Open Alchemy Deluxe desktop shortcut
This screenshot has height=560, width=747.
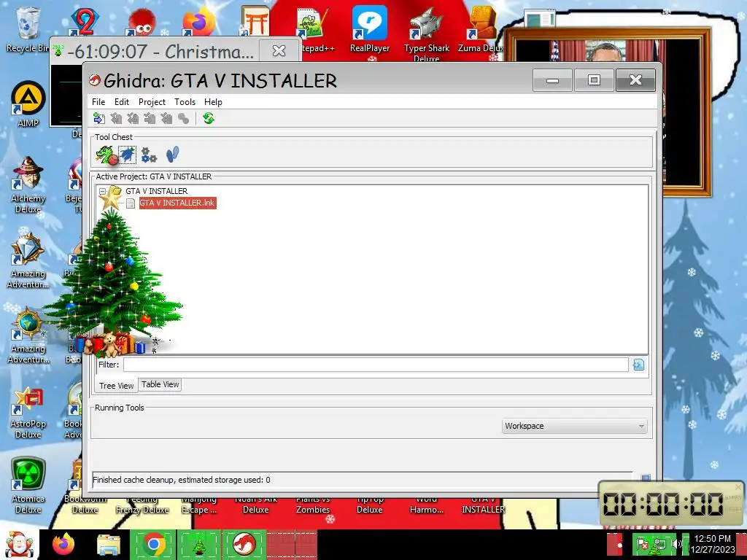pyautogui.click(x=28, y=185)
